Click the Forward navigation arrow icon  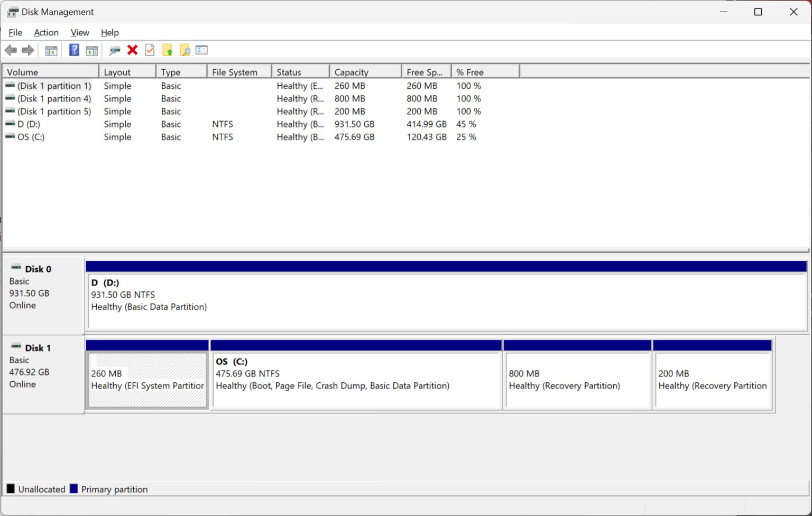pos(28,50)
